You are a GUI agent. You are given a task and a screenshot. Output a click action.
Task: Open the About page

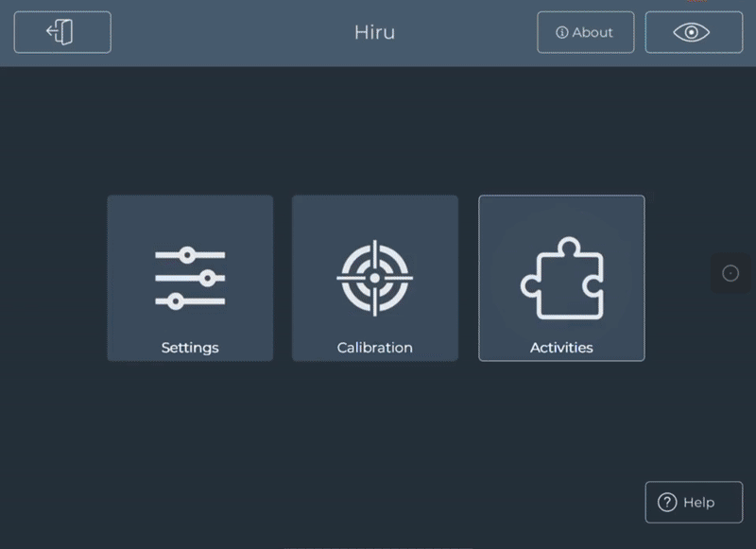tap(585, 32)
